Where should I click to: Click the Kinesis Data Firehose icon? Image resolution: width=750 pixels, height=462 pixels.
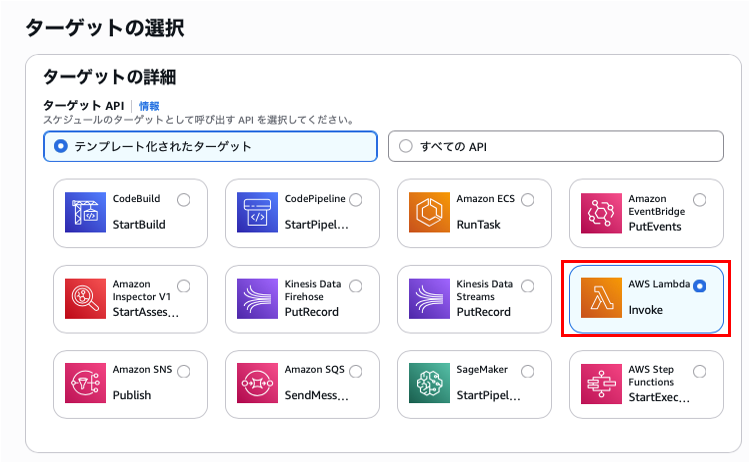257,298
